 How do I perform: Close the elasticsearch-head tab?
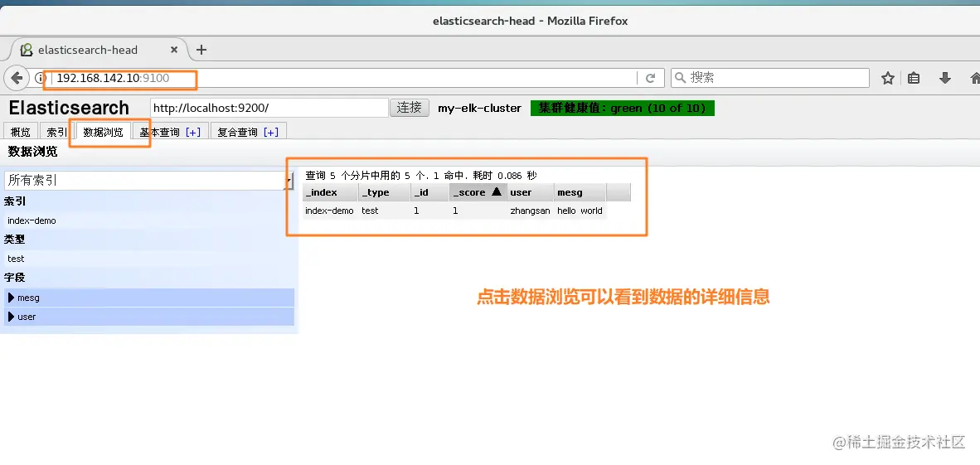point(174,50)
